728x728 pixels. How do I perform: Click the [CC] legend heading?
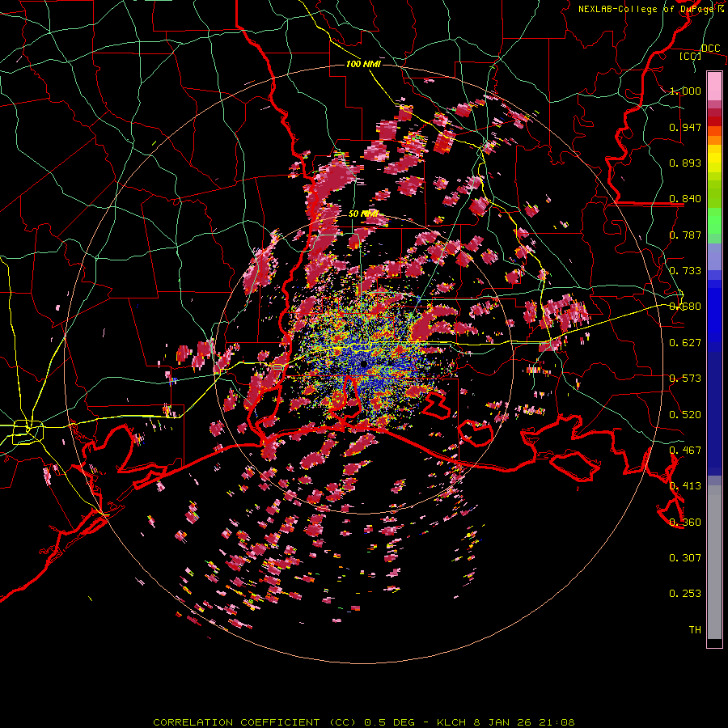pos(690,56)
